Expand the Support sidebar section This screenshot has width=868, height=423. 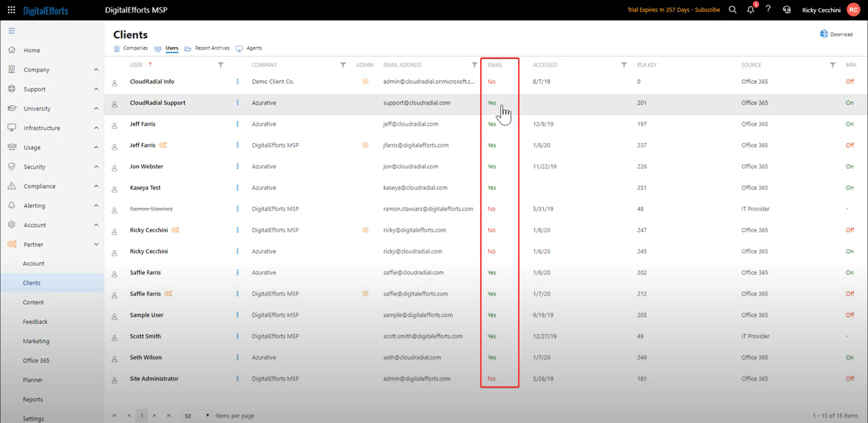[96, 89]
